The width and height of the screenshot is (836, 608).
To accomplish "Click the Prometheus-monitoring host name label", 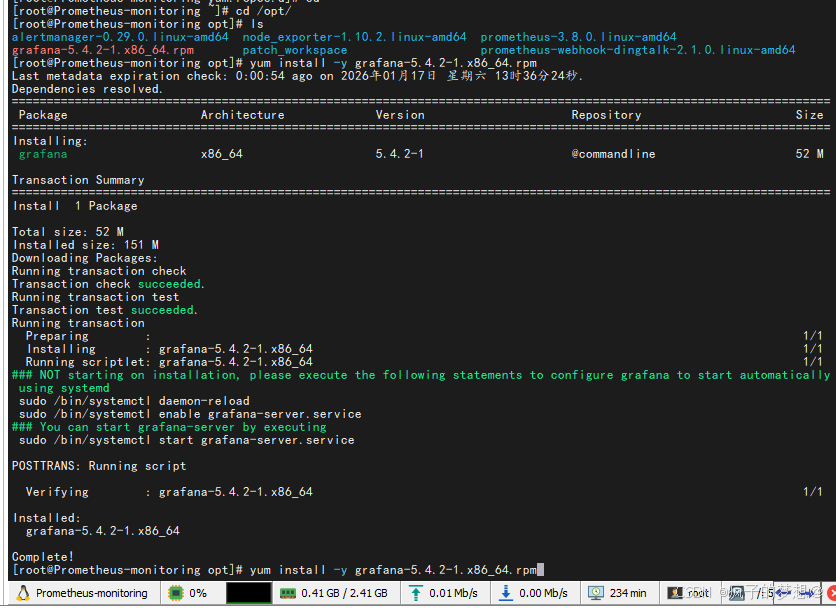I will [92, 593].
